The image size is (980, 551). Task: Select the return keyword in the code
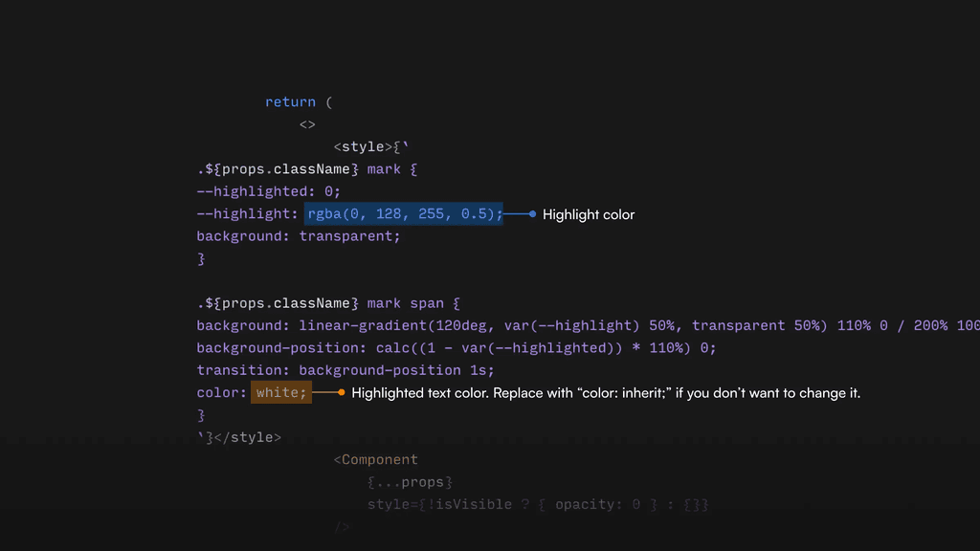click(x=290, y=101)
